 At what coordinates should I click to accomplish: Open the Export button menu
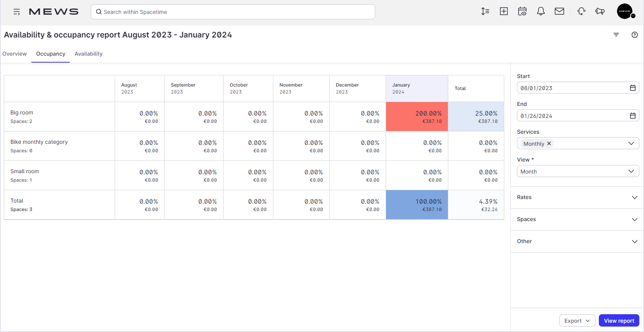point(577,321)
